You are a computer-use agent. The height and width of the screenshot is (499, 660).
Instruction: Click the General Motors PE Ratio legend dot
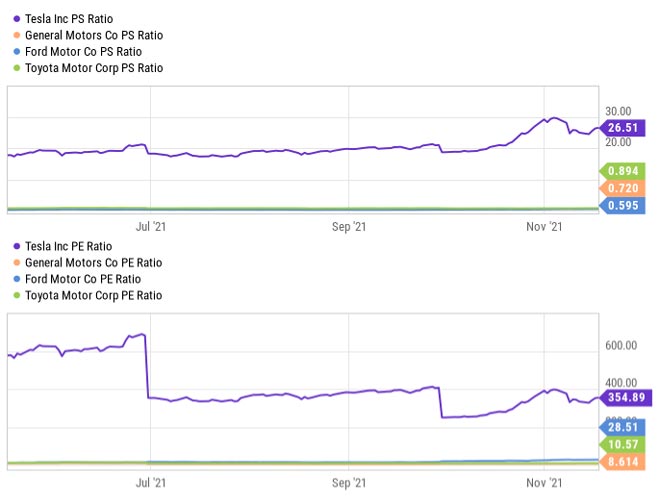point(15,263)
